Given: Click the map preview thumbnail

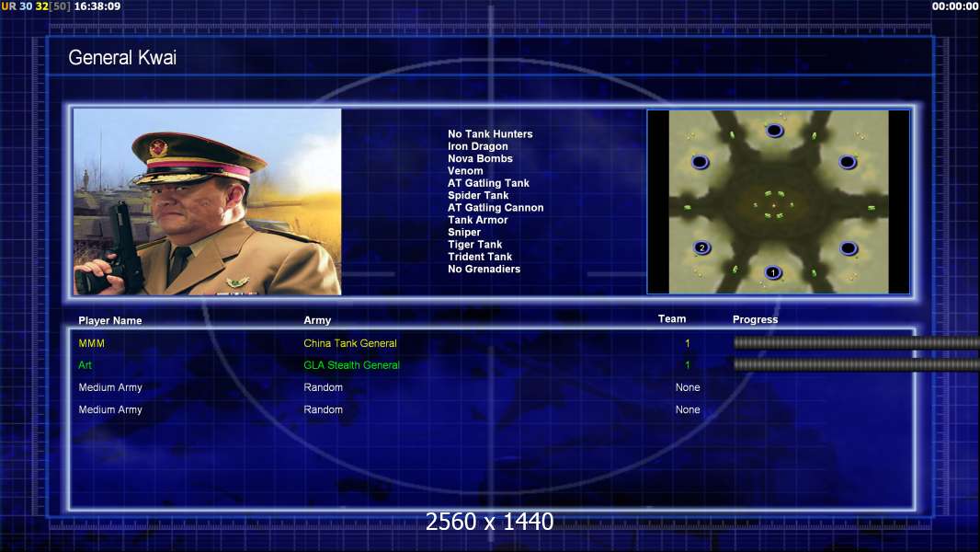Looking at the screenshot, I should tap(778, 201).
